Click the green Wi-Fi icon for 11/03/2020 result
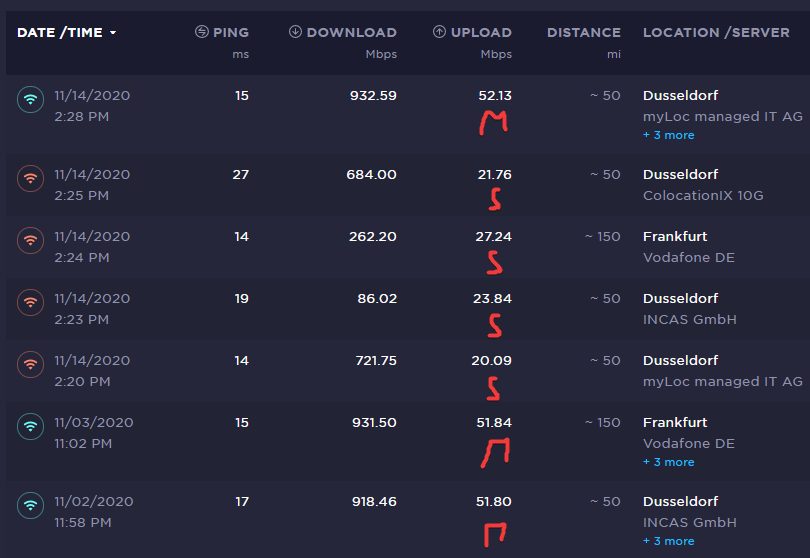The image size is (810, 558). pyautogui.click(x=31, y=427)
